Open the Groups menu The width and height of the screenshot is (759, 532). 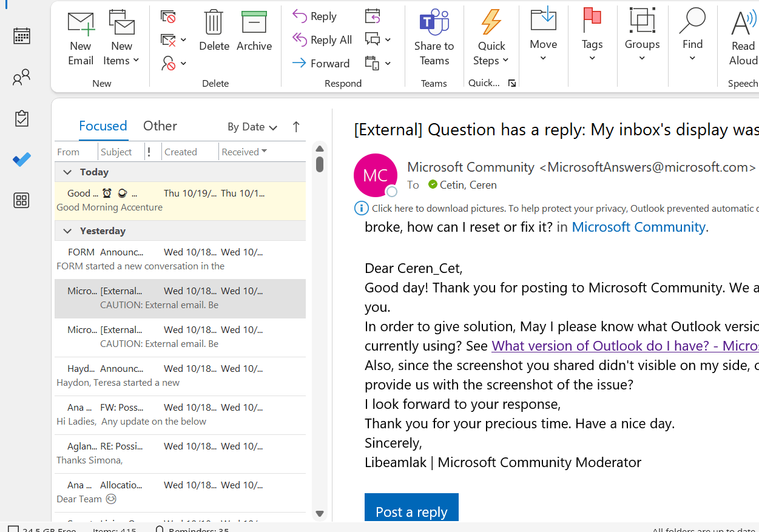tap(642, 35)
